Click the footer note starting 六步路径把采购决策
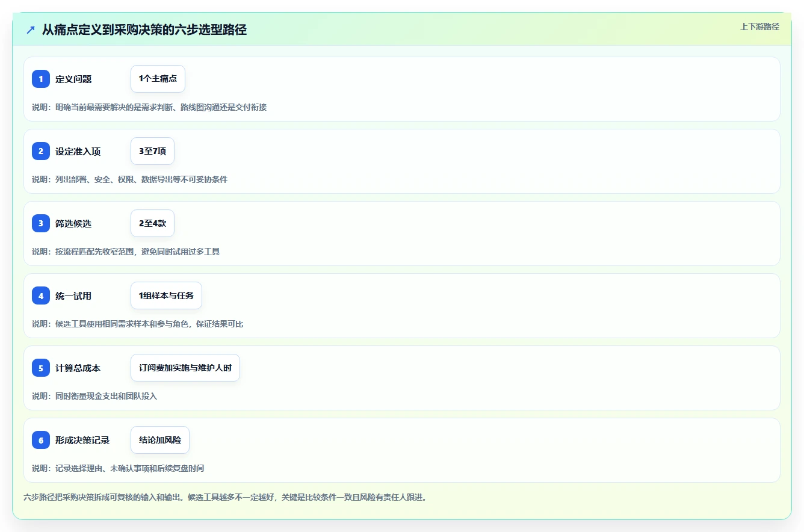This screenshot has width=804, height=532. 225,498
